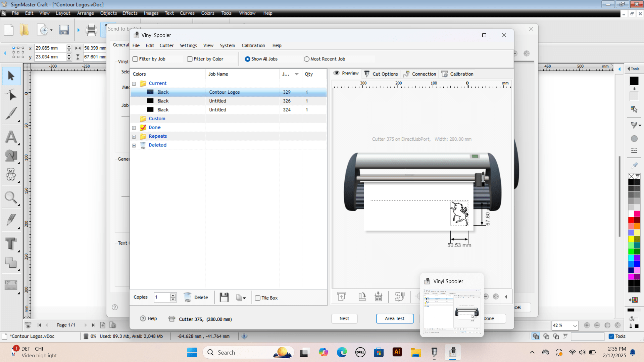Click the rotate page icon under preview
The height and width of the screenshot is (362, 644).
(x=362, y=297)
